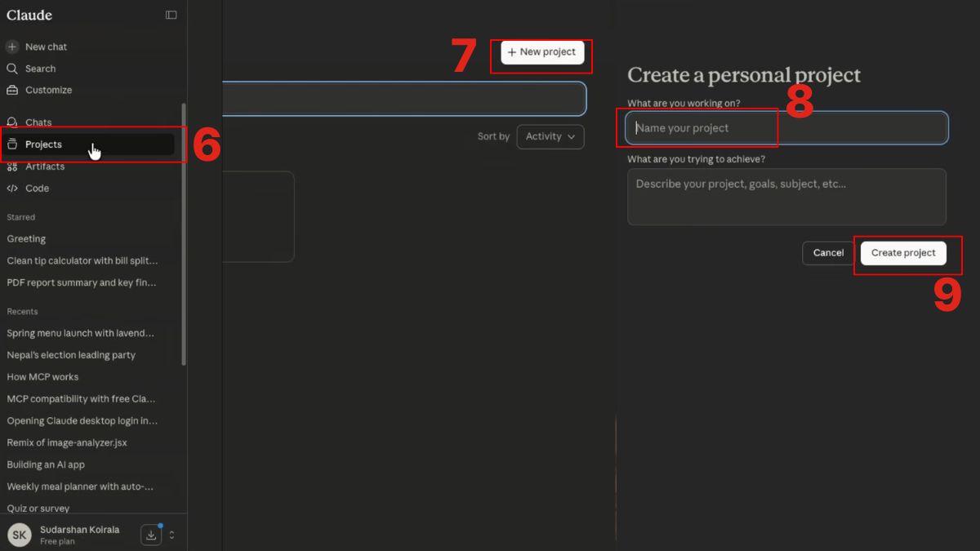Click the Artifacts grid icon
The height and width of the screenshot is (551, 980).
(x=12, y=167)
